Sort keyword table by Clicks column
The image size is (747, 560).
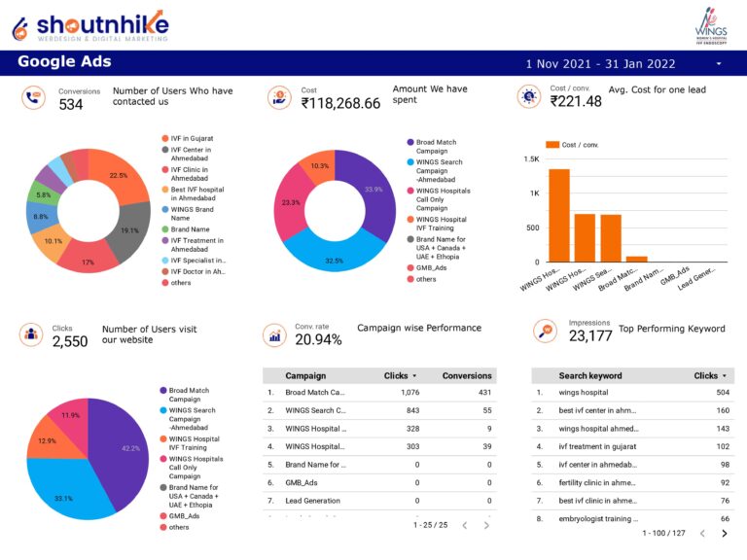click(706, 375)
